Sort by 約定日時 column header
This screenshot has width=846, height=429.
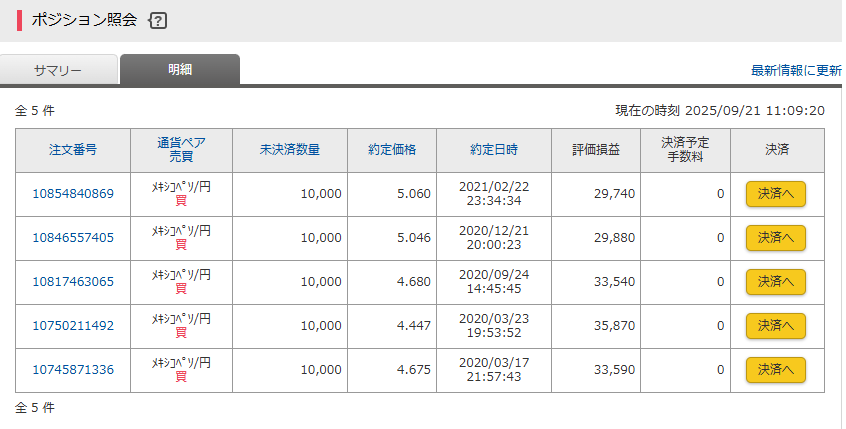point(494,150)
